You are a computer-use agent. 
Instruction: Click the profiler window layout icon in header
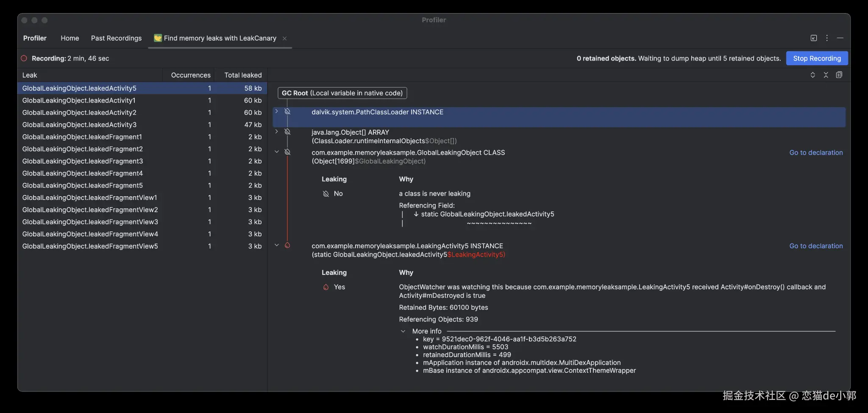[813, 38]
